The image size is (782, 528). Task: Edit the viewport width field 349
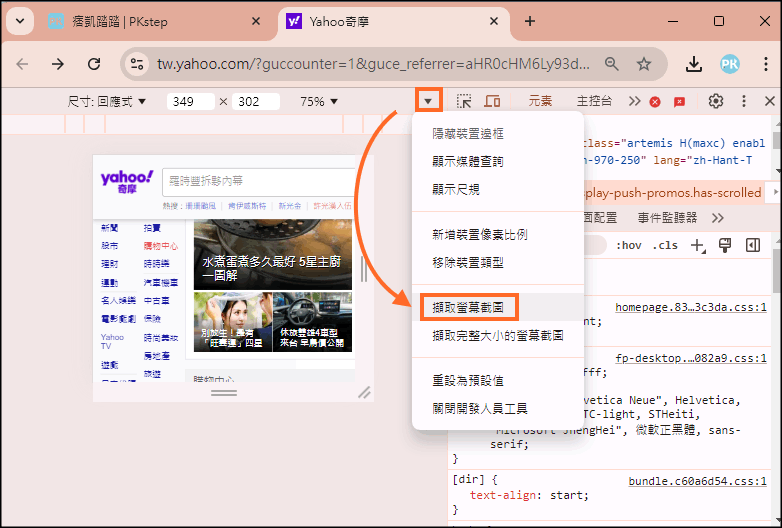(x=191, y=102)
